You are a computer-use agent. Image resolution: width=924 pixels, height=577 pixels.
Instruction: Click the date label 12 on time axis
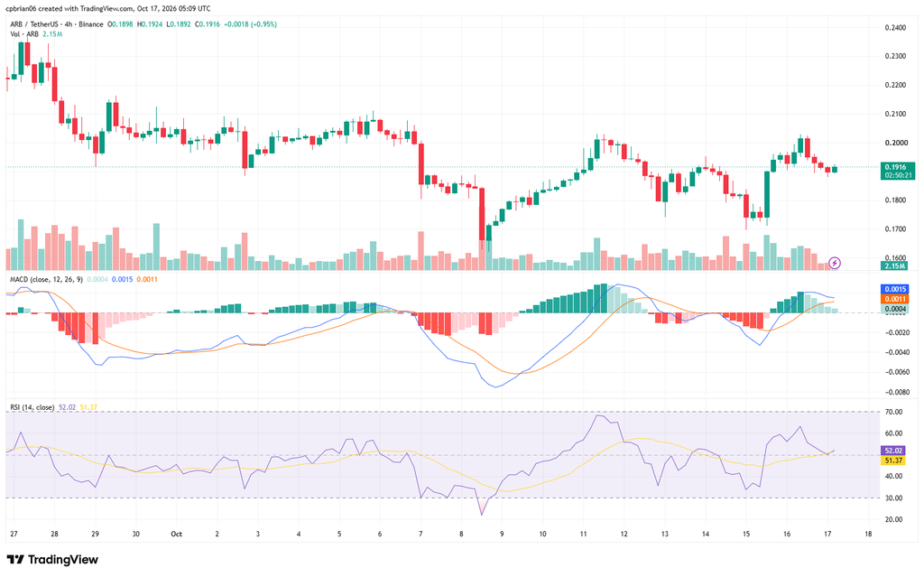point(624,534)
